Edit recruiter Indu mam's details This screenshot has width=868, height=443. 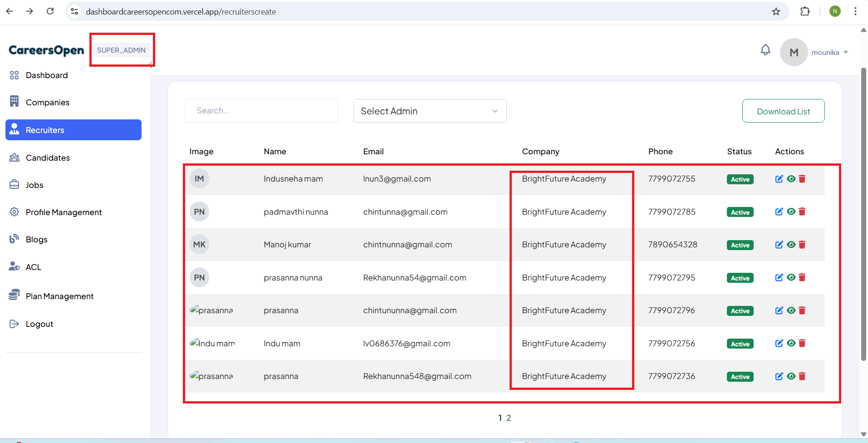tap(779, 344)
